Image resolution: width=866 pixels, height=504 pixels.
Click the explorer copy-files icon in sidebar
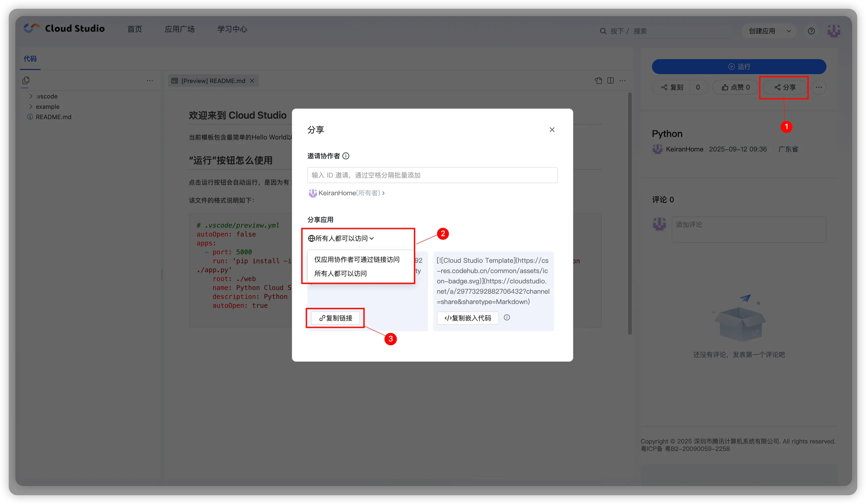(x=26, y=80)
